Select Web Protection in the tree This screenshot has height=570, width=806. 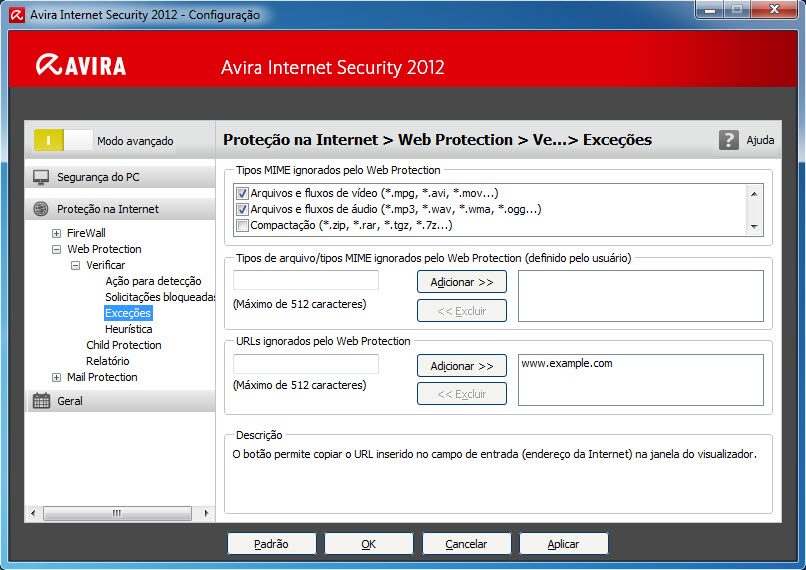(104, 249)
